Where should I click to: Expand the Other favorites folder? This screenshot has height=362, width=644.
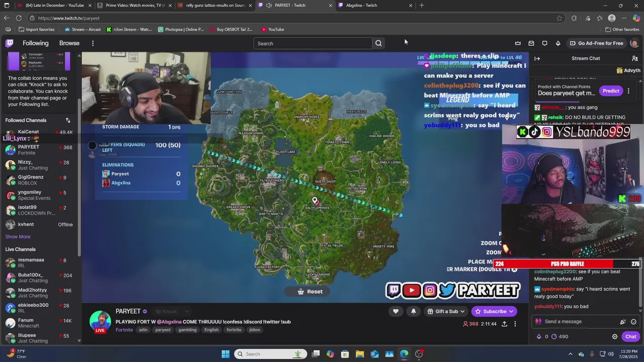point(622,29)
